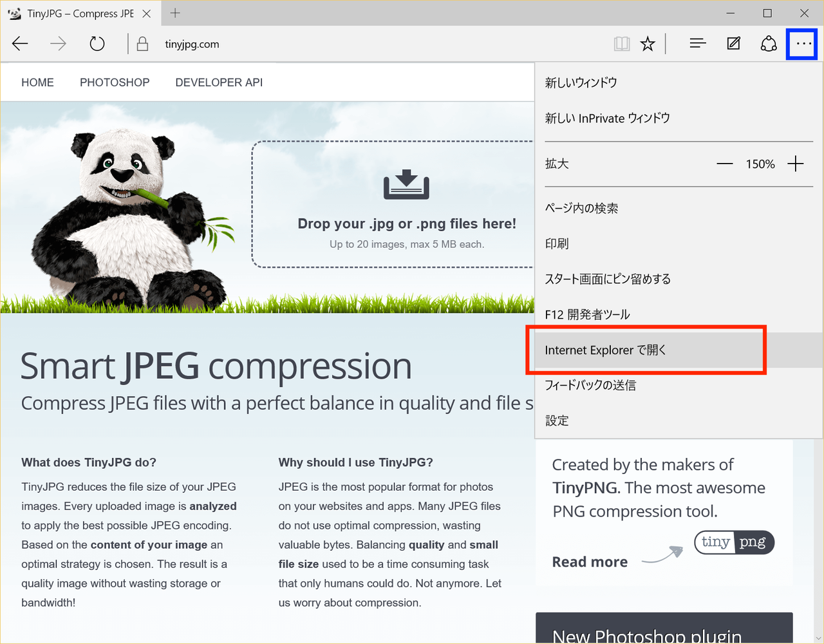Click 'Up to 20 images, max 5 MB each.'
Image resolution: width=824 pixels, height=644 pixels.
[x=407, y=244]
